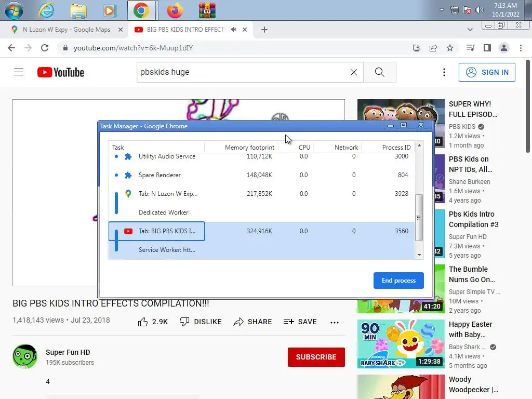Open a new Chrome tab

(x=264, y=30)
